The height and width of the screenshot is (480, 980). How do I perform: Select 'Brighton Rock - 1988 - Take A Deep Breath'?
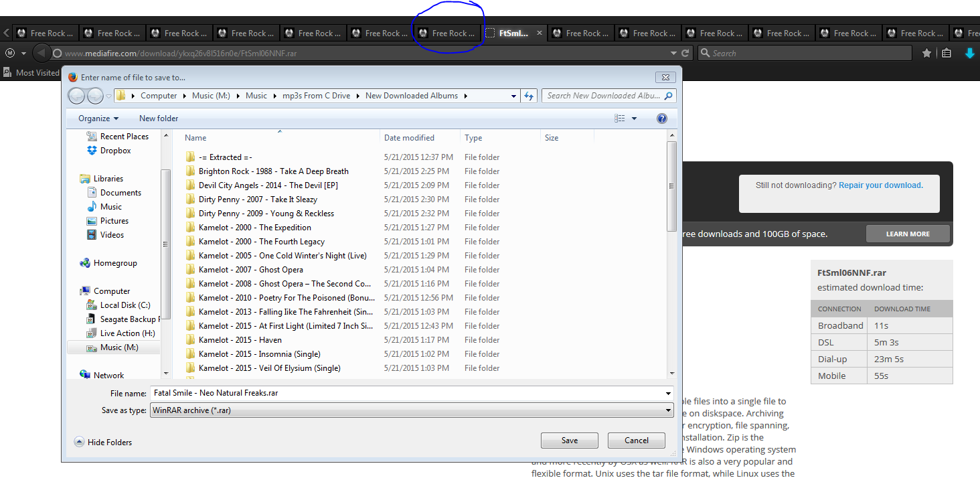tap(274, 171)
